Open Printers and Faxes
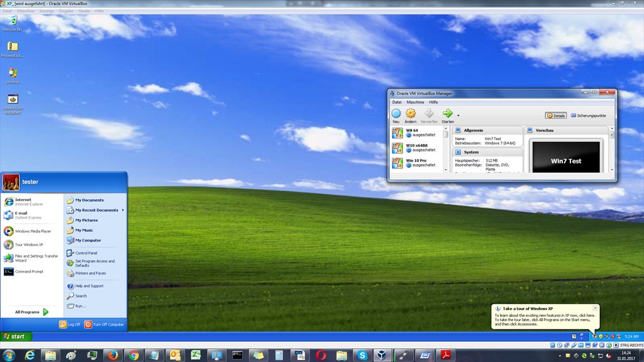Viewport: 644px width, 362px height. 96,273
